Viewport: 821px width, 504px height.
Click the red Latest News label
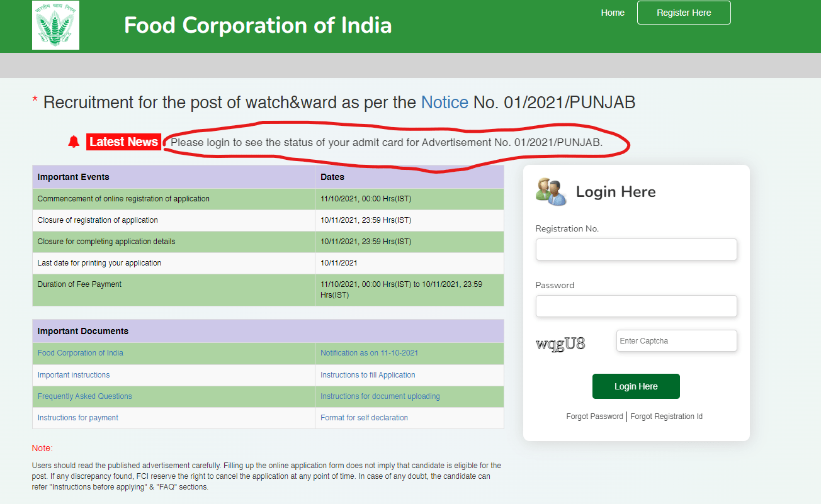(x=123, y=142)
